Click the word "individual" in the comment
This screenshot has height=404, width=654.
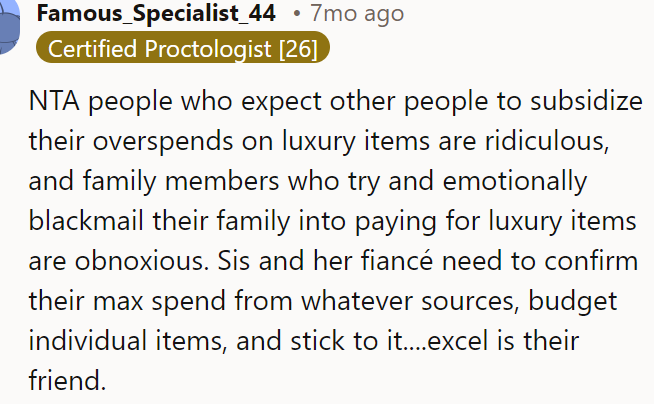88,341
